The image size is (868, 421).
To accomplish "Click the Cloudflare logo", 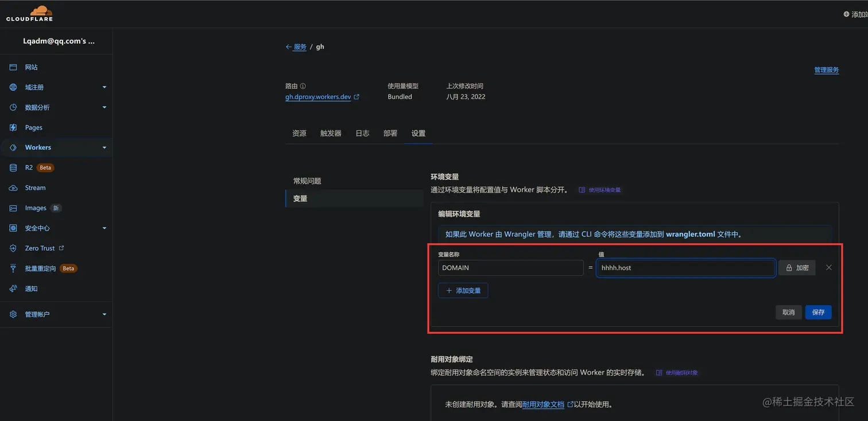I will coord(29,14).
